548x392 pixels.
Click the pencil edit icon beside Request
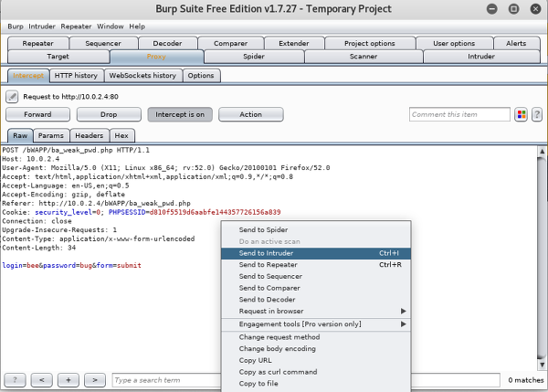click(12, 97)
